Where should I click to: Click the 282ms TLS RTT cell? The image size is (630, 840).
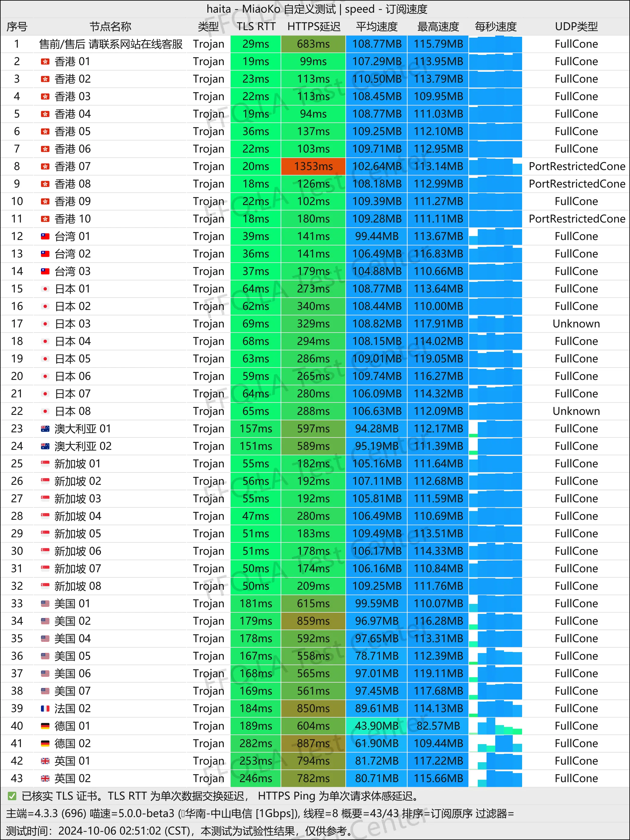(256, 743)
